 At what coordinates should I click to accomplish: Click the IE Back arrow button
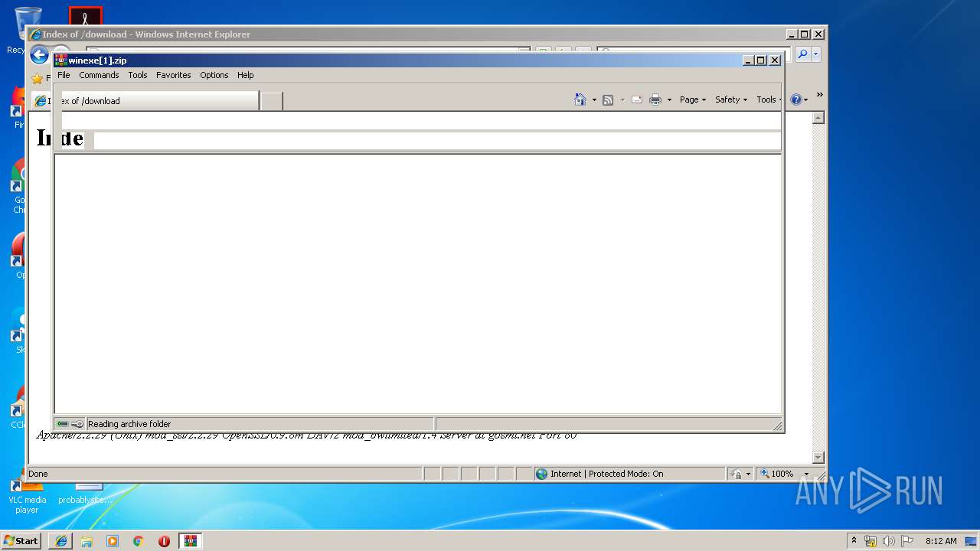click(39, 55)
